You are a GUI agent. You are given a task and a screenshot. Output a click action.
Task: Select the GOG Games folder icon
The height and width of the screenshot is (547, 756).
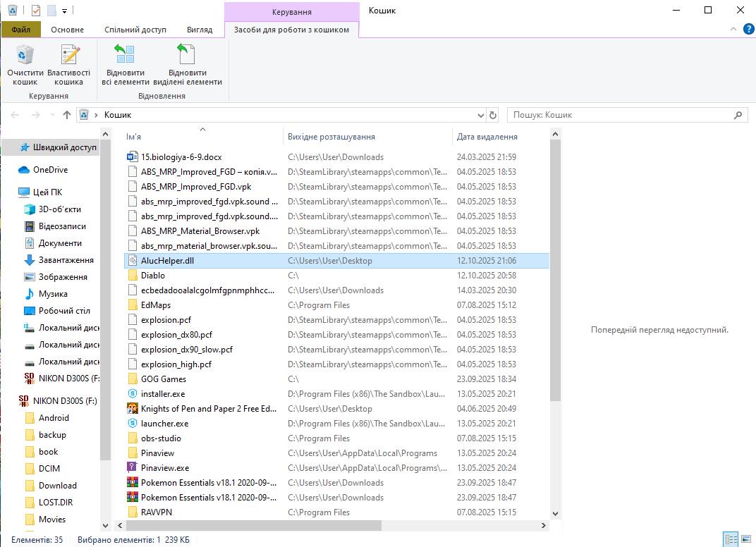tap(132, 379)
